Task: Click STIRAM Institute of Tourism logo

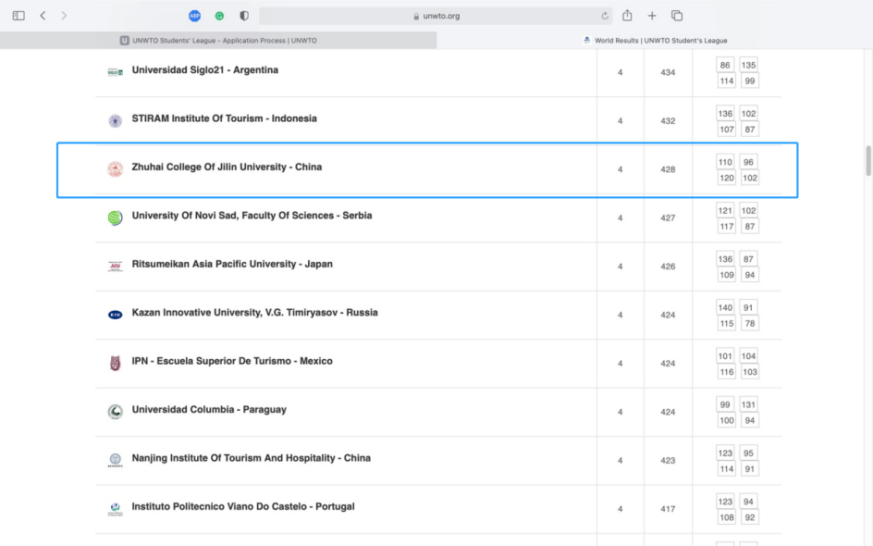Action: pos(115,120)
